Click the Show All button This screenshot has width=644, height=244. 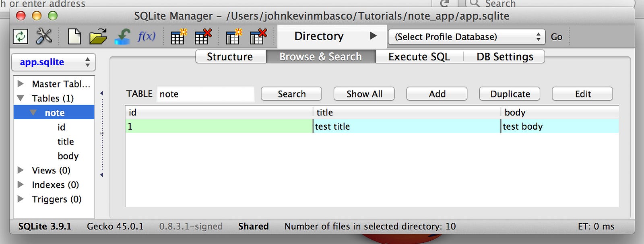(x=364, y=94)
